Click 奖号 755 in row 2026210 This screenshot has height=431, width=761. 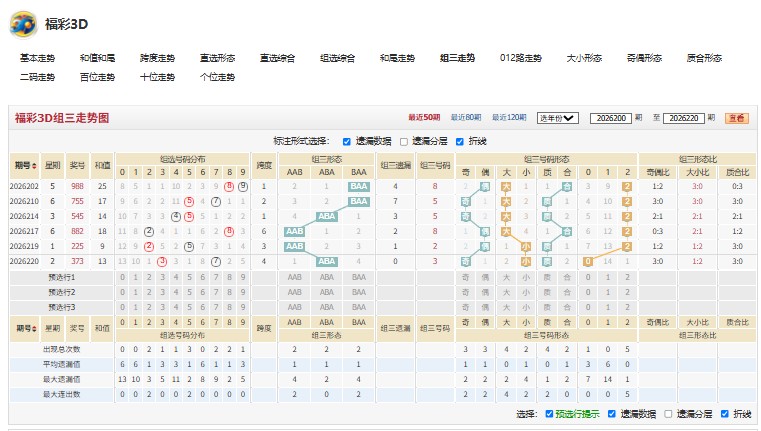click(77, 201)
